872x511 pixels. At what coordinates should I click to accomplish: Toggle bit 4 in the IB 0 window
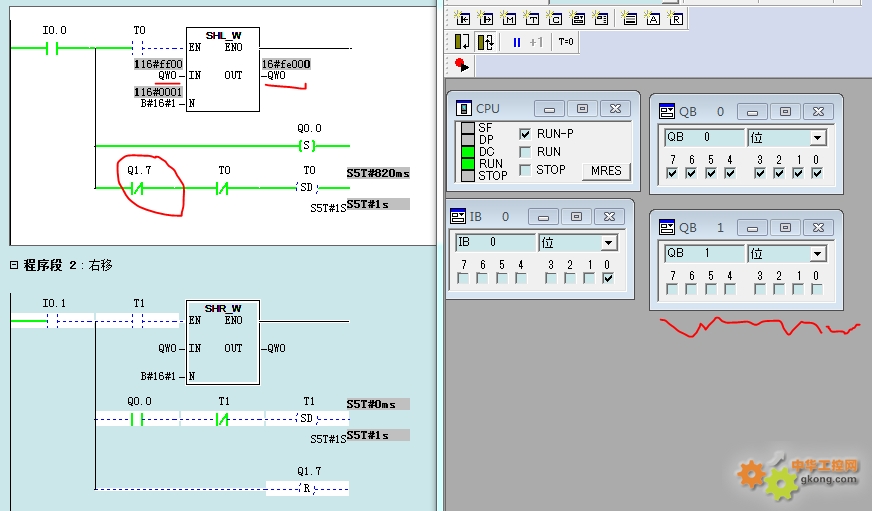[521, 278]
